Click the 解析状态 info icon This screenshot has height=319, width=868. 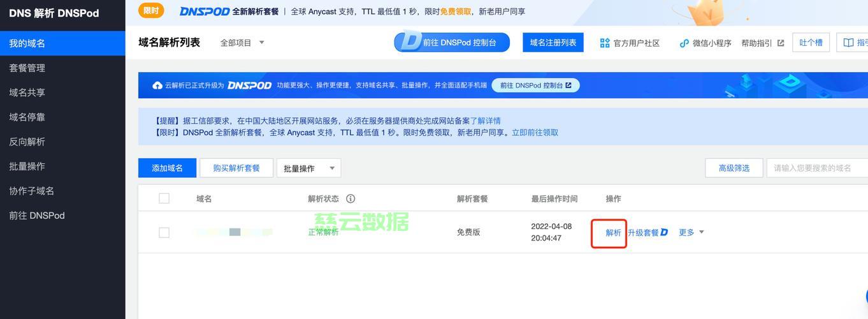point(350,198)
